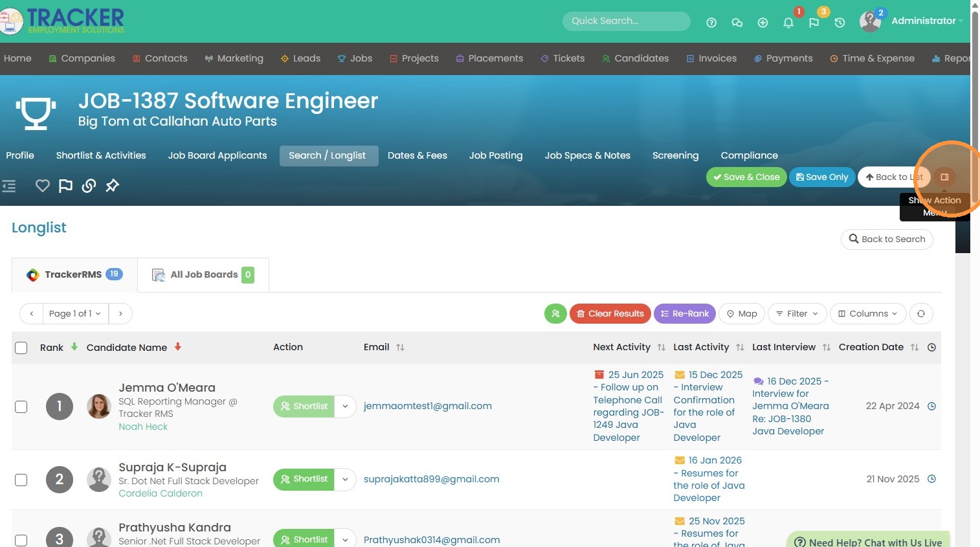The width and height of the screenshot is (980, 547).
Task: Open email link jemmaomtest1@gmail.com
Action: (427, 406)
